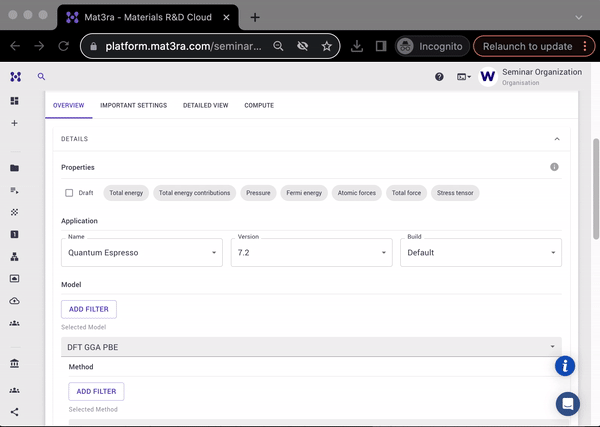Click the plus create icon in sidebar
Image resolution: width=600 pixels, height=427 pixels.
(15, 123)
